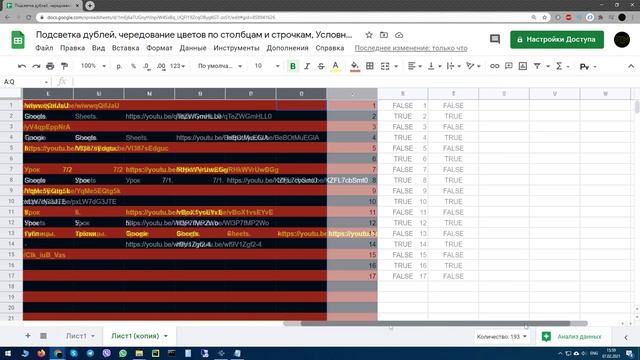Insert a comment from toolbar
Image resolution: width=640 pixels, height=360 pixels.
(509, 66)
